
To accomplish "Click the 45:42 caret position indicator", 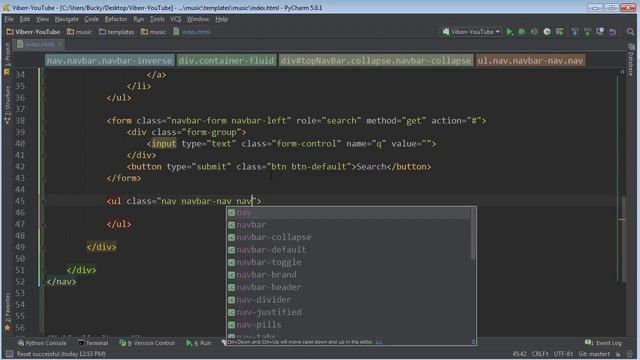I will click(519, 354).
